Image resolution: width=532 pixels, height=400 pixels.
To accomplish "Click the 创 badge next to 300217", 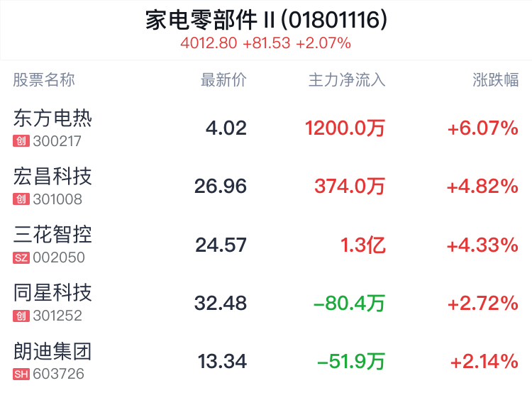I will 21,141.
